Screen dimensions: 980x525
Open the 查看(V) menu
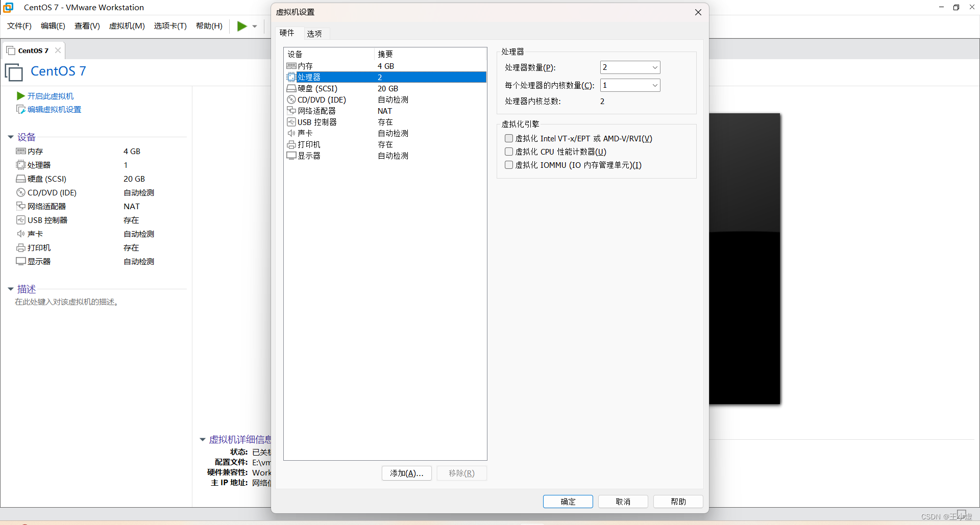pyautogui.click(x=87, y=26)
